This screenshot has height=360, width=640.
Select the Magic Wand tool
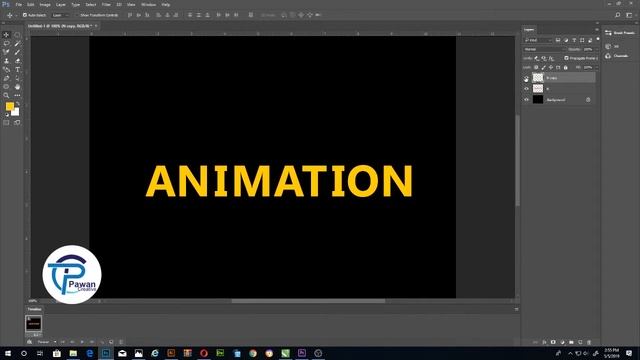click(x=17, y=44)
